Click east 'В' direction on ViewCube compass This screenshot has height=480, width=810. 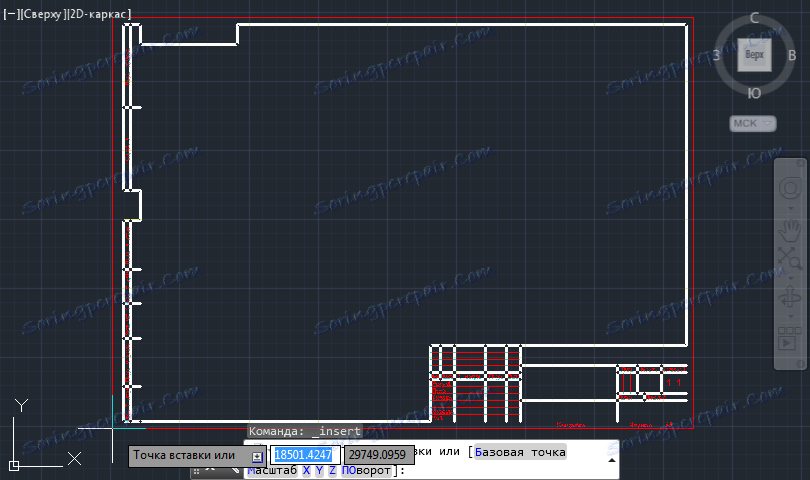point(791,55)
